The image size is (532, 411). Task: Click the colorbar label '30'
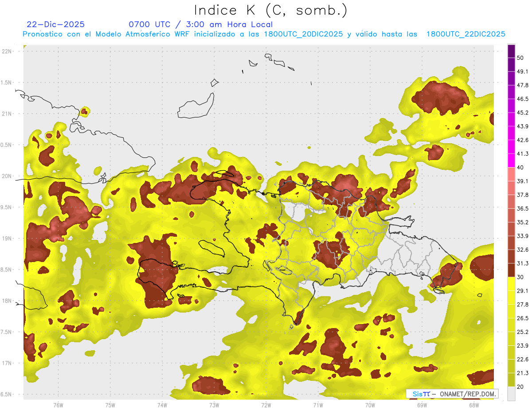point(520,277)
